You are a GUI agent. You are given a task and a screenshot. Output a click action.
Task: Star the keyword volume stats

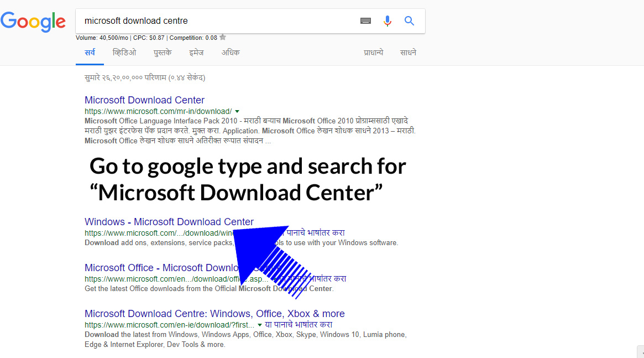click(223, 38)
